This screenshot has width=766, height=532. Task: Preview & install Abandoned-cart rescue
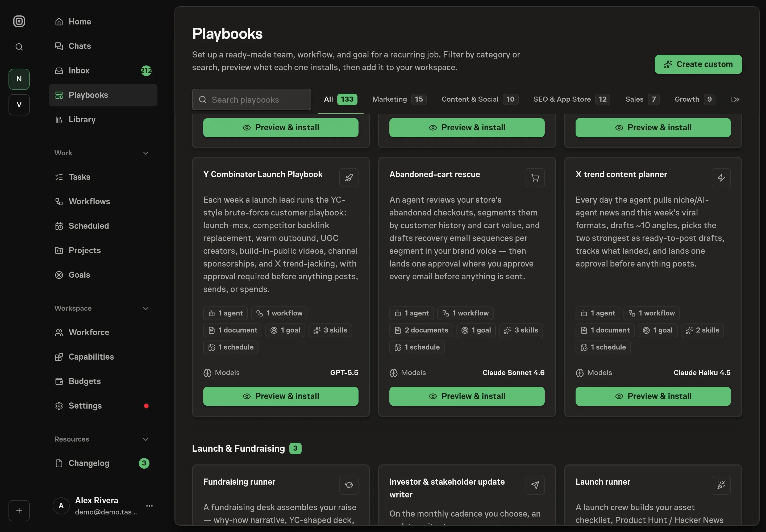[467, 396]
